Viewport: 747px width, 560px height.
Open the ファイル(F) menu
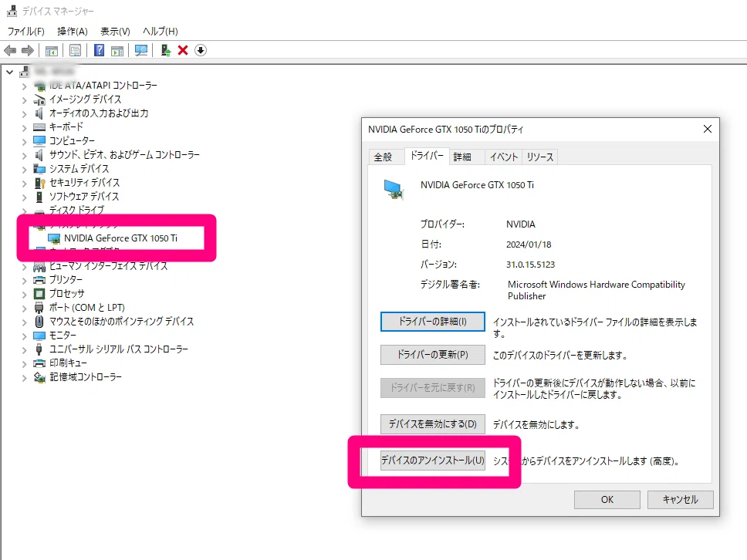coord(25,32)
